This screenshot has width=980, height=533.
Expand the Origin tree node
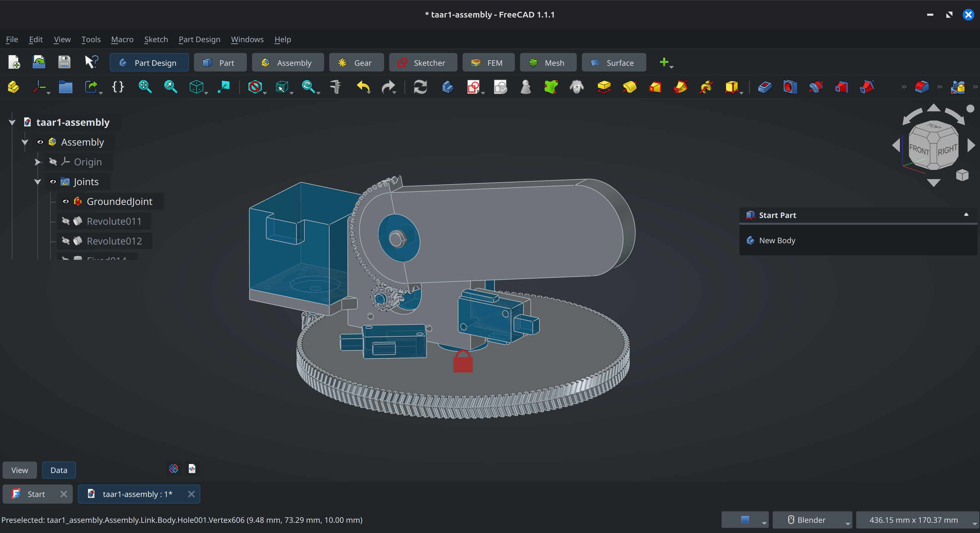38,162
